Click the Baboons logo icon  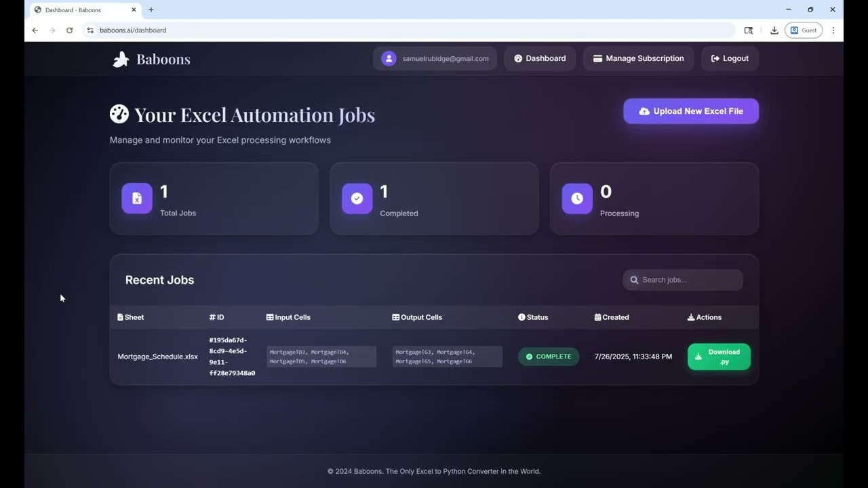[x=121, y=60]
